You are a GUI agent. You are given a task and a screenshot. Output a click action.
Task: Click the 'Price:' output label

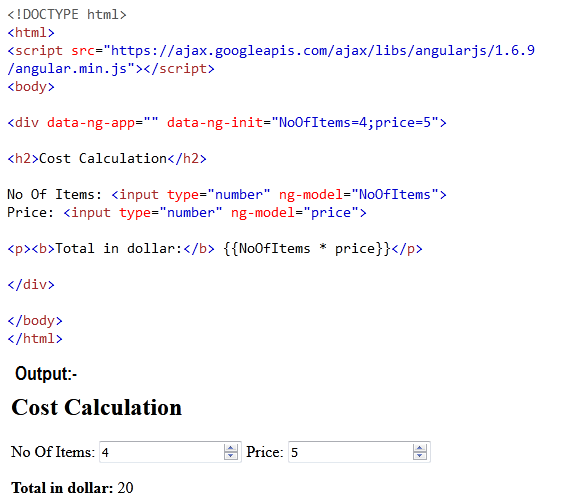point(265,452)
